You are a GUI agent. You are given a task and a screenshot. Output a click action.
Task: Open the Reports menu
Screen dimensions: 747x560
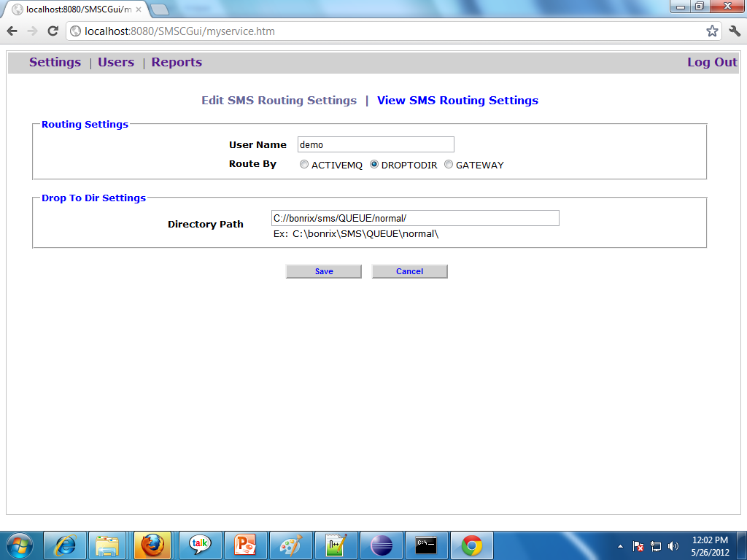point(177,63)
